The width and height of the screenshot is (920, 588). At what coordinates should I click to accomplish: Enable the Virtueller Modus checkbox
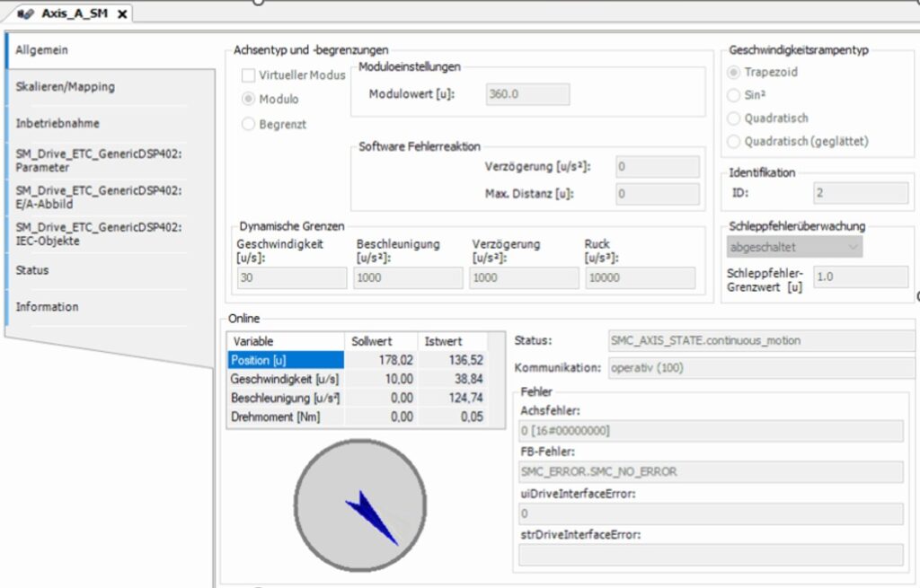[x=248, y=75]
